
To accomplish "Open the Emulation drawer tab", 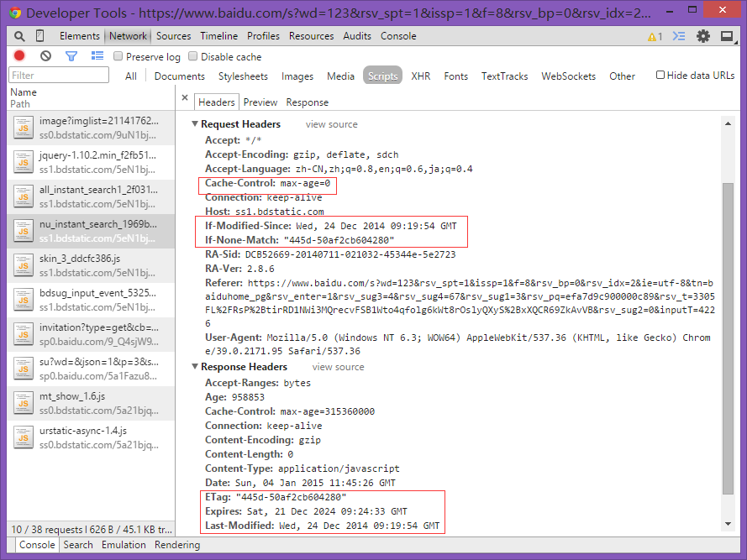I will 124,545.
